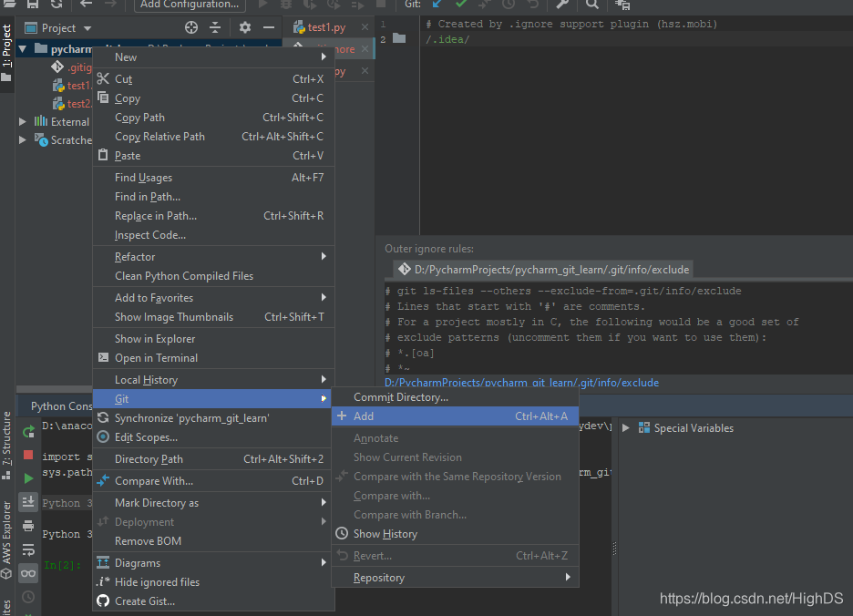This screenshot has height=616, width=853.
Task: Select Cut from the context menu
Action: [x=214, y=79]
